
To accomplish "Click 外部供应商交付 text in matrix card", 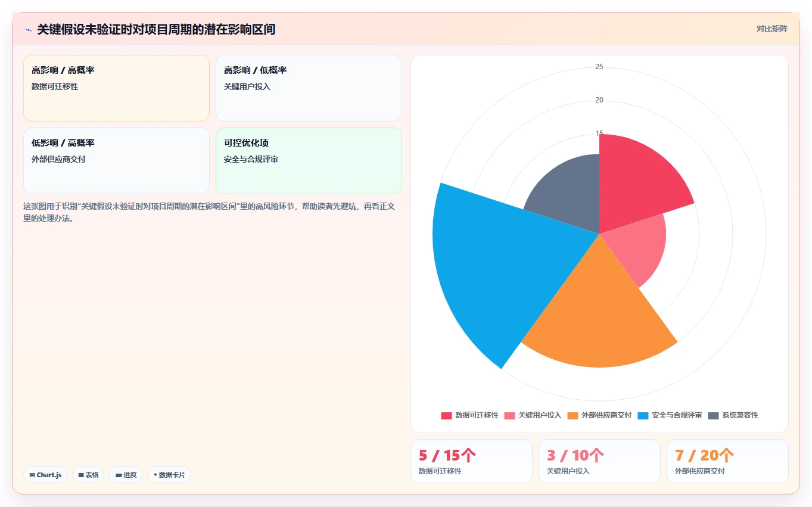I will (58, 160).
